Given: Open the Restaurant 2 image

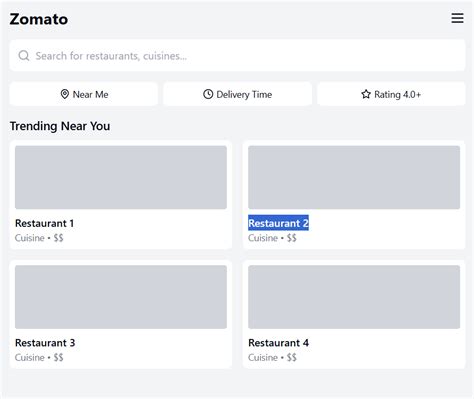Looking at the screenshot, I should pyautogui.click(x=354, y=177).
